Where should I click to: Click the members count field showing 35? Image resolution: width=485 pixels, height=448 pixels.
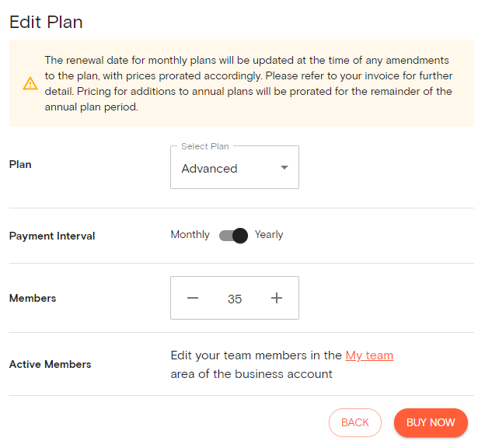[x=235, y=299]
